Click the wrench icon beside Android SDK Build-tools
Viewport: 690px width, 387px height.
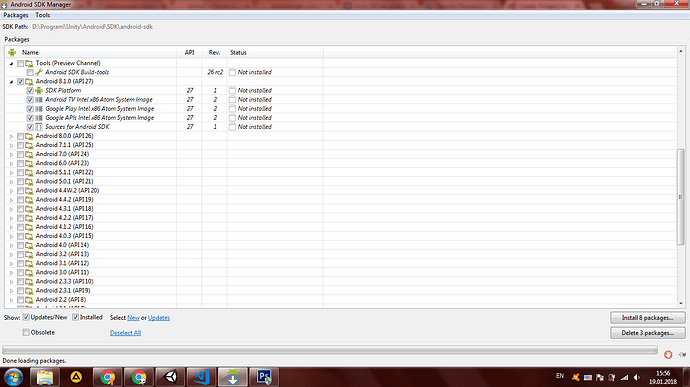coord(39,72)
